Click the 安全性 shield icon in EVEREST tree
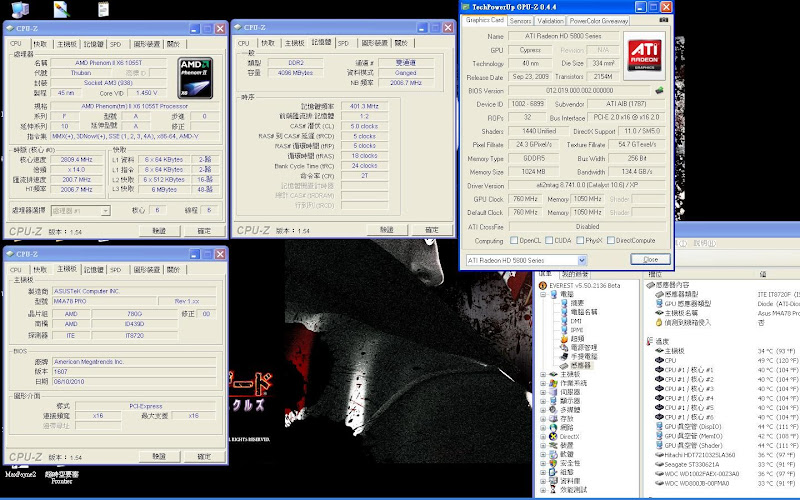The image size is (800, 500). click(x=553, y=463)
